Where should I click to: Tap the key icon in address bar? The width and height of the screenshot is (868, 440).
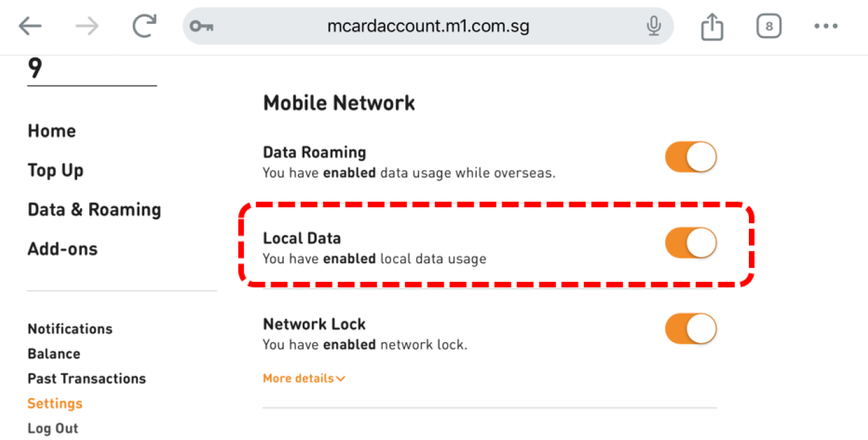200,27
